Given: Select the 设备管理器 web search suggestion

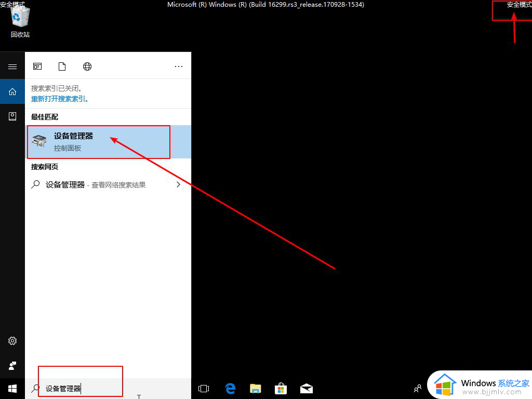Looking at the screenshot, I should coord(108,184).
